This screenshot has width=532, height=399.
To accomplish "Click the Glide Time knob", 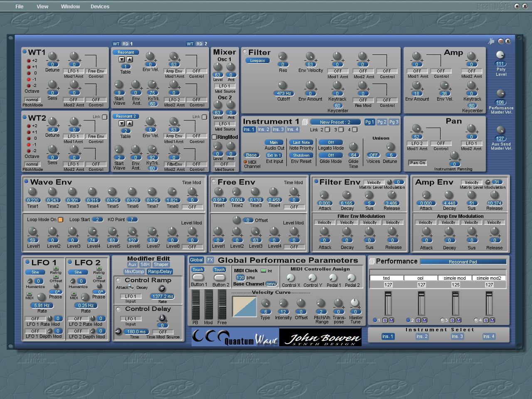I will click(353, 146).
